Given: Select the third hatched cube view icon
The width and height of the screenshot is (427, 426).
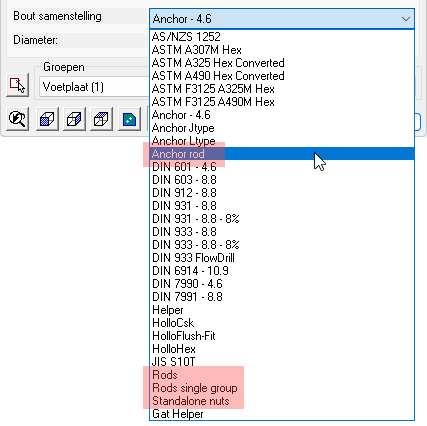Looking at the screenshot, I should pos(101,119).
